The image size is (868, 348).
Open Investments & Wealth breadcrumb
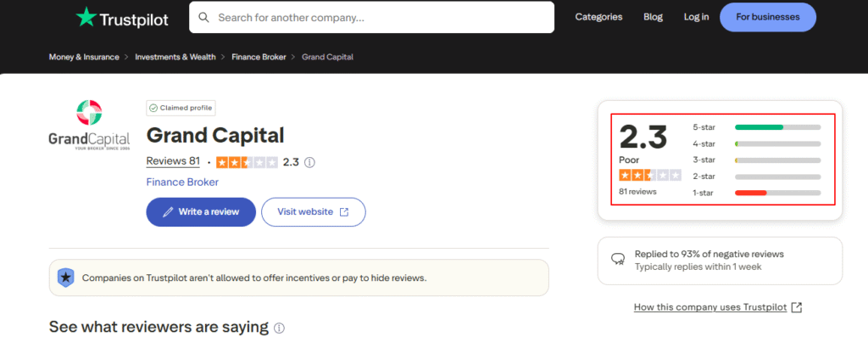click(175, 57)
